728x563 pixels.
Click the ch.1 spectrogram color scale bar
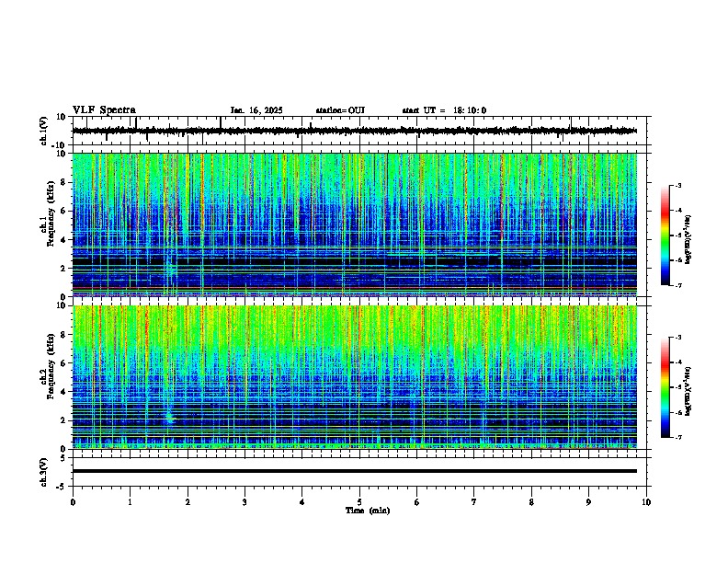tap(665, 236)
